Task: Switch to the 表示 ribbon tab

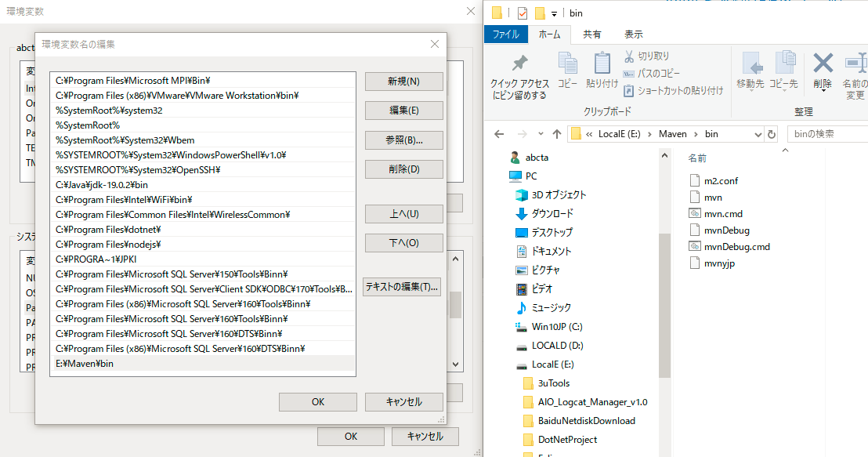Action: click(x=633, y=34)
